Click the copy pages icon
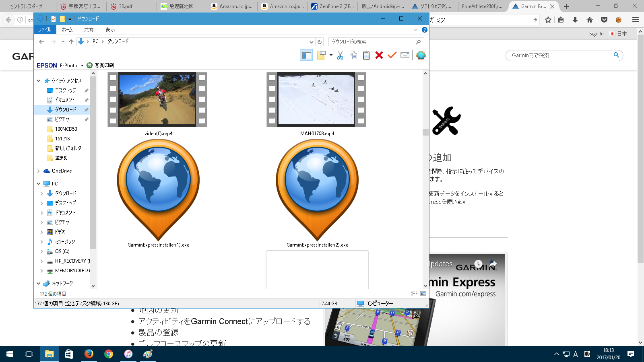The image size is (644, 362). pos(353,56)
